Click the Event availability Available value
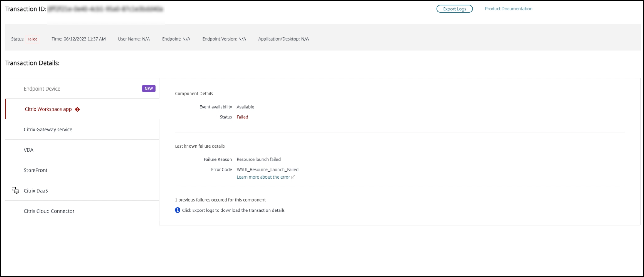Screen dimensions: 644x277 (x=245, y=107)
